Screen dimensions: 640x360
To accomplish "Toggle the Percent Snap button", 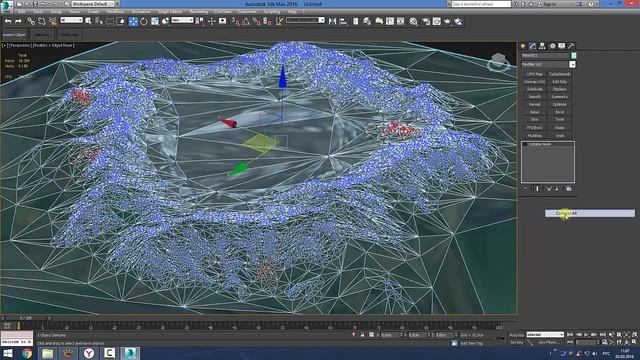I will (256, 21).
